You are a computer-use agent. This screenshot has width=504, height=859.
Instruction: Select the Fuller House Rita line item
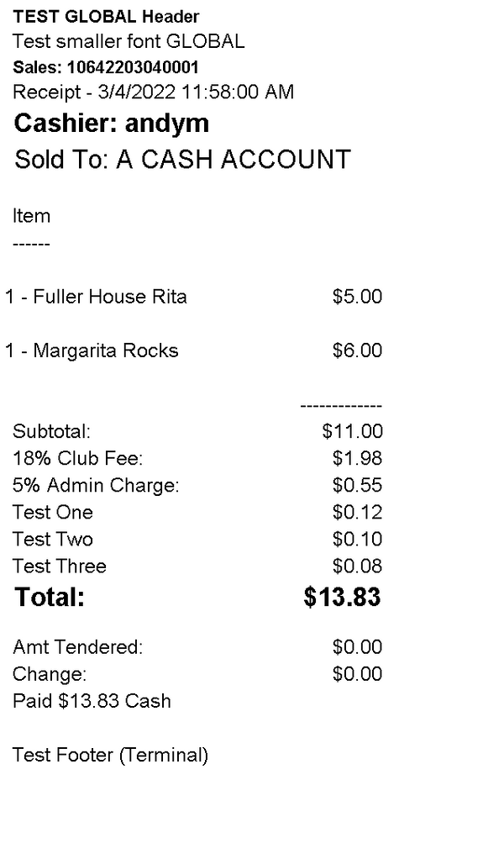(x=96, y=297)
